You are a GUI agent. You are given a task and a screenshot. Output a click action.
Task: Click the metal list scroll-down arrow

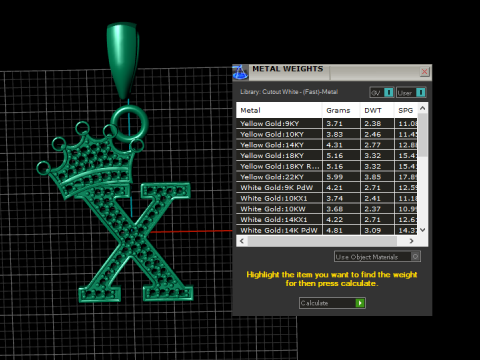(x=423, y=230)
